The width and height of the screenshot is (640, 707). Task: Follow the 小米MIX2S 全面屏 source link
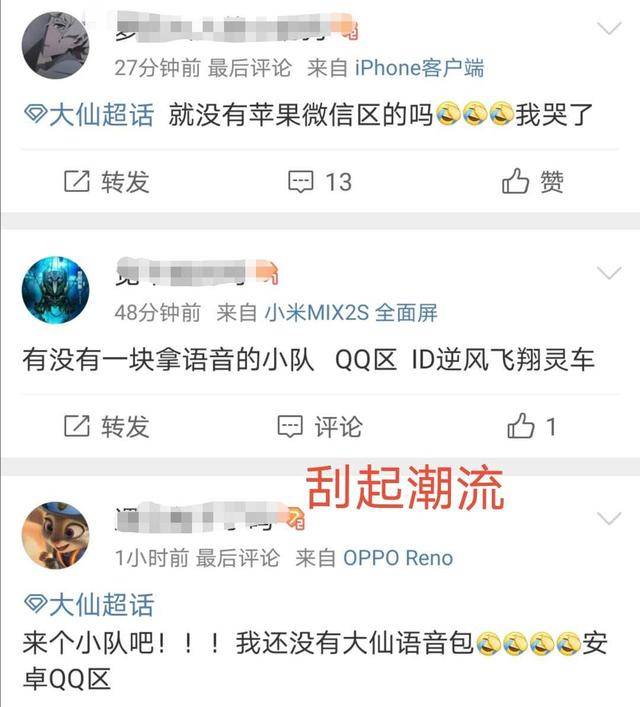[351, 312]
